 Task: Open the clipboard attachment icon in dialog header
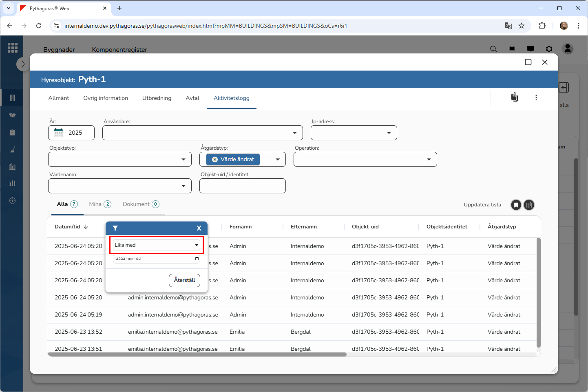click(x=515, y=97)
